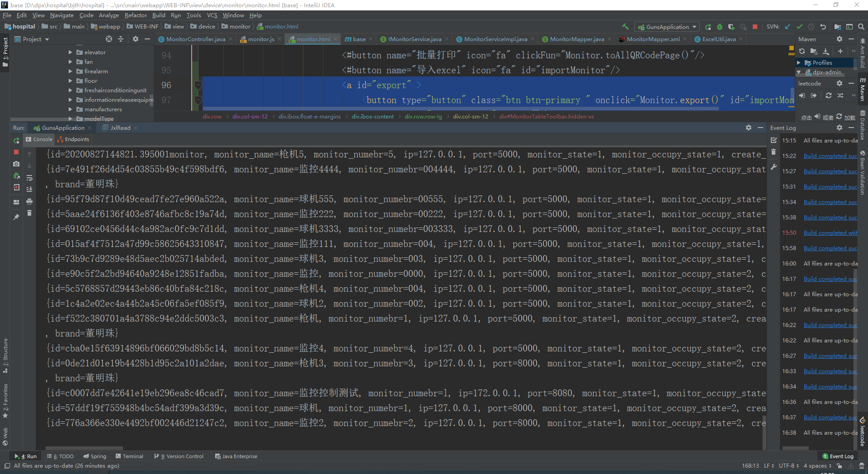Open the Version Control tool window button
The width and height of the screenshot is (868, 474).
point(179,456)
